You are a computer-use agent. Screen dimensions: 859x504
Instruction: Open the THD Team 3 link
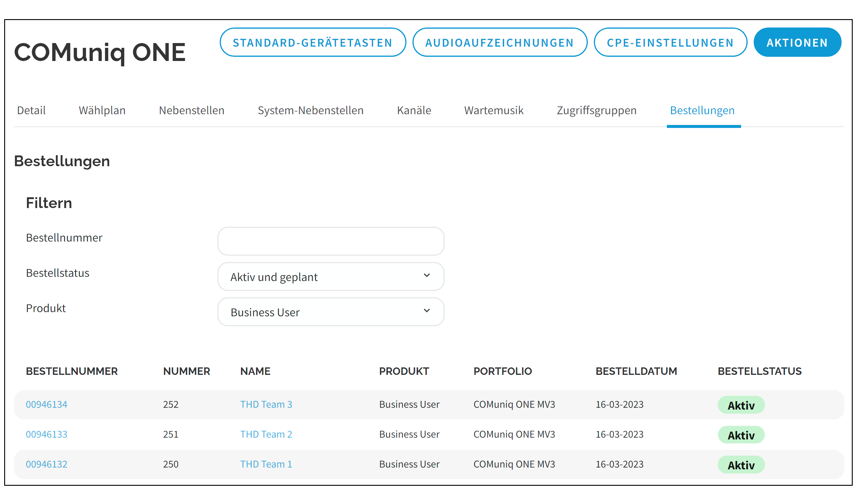pos(266,404)
